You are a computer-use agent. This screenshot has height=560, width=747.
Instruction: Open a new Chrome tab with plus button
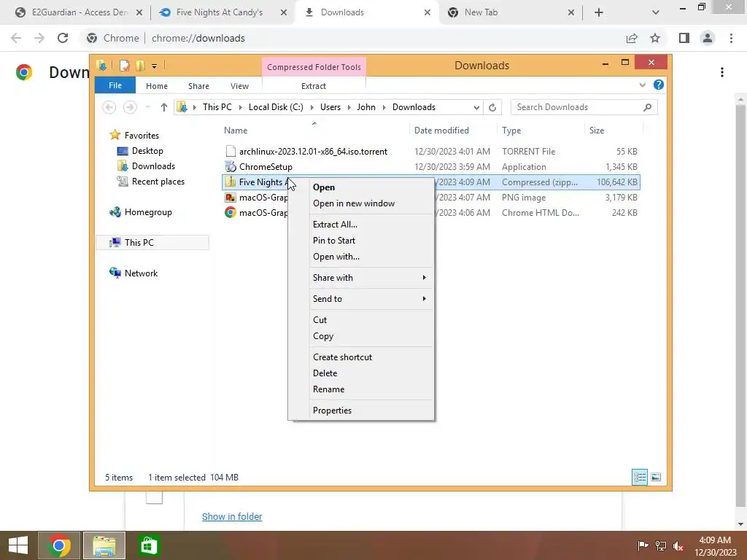pyautogui.click(x=599, y=12)
